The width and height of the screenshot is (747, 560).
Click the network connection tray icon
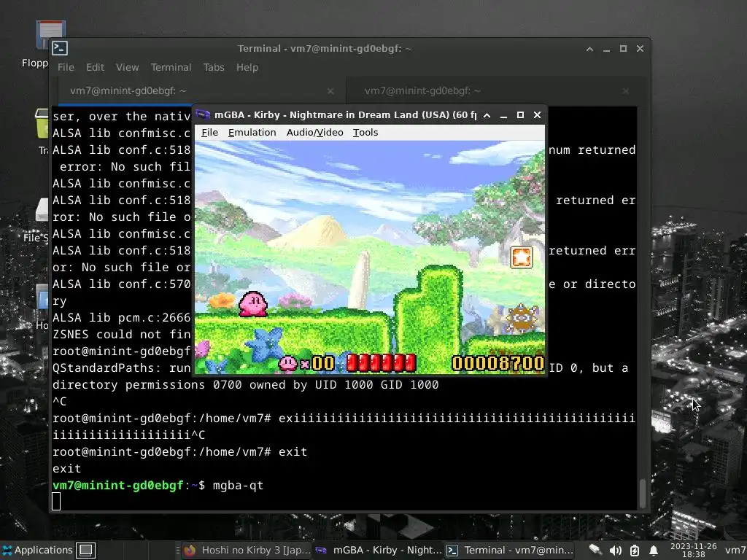(595, 551)
